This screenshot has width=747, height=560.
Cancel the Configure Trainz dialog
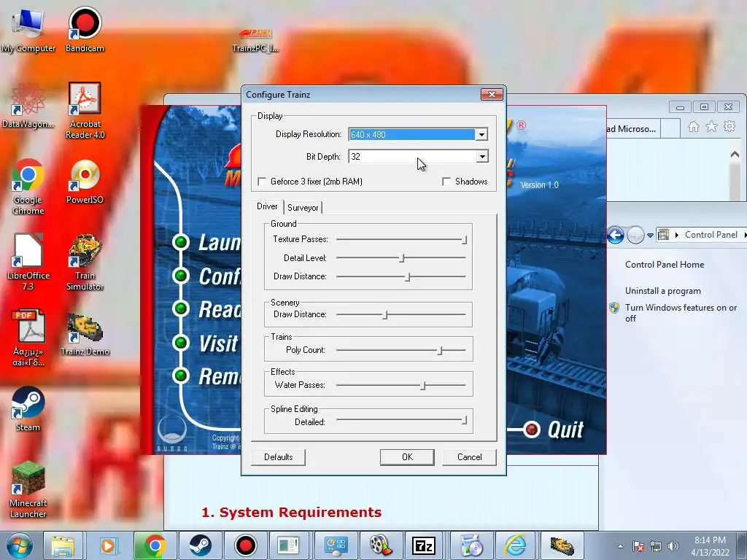(469, 457)
